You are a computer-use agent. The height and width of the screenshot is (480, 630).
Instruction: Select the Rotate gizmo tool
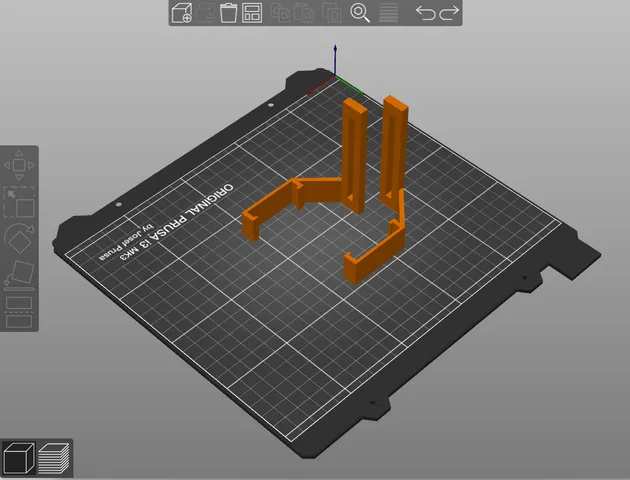[x=19, y=239]
